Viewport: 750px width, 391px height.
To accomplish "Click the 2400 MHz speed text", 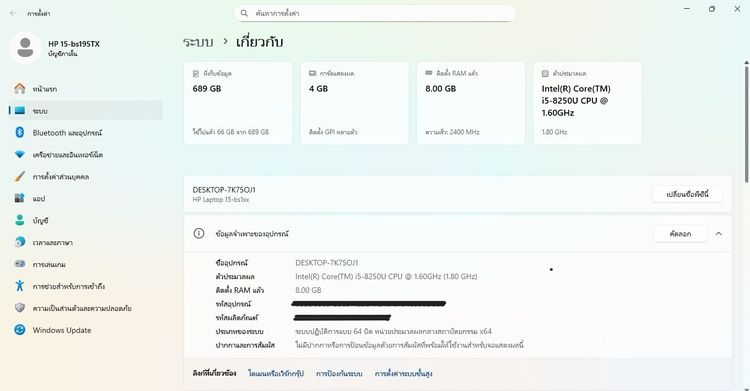I will [452, 132].
